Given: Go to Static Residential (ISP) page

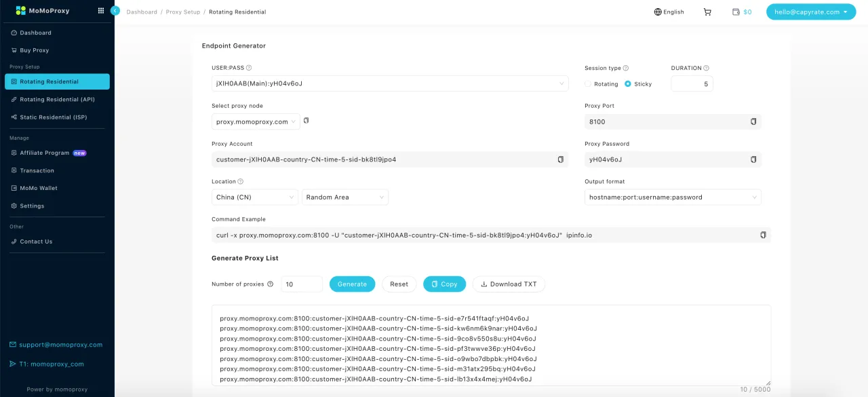Looking at the screenshot, I should point(54,117).
